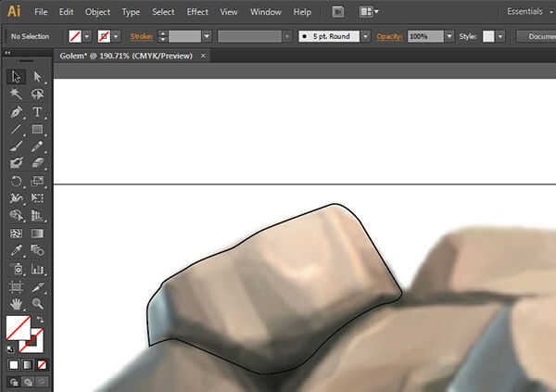556x392 pixels.
Task: Collapse the tools panel double-arrow
Action: pyautogui.click(x=7, y=53)
